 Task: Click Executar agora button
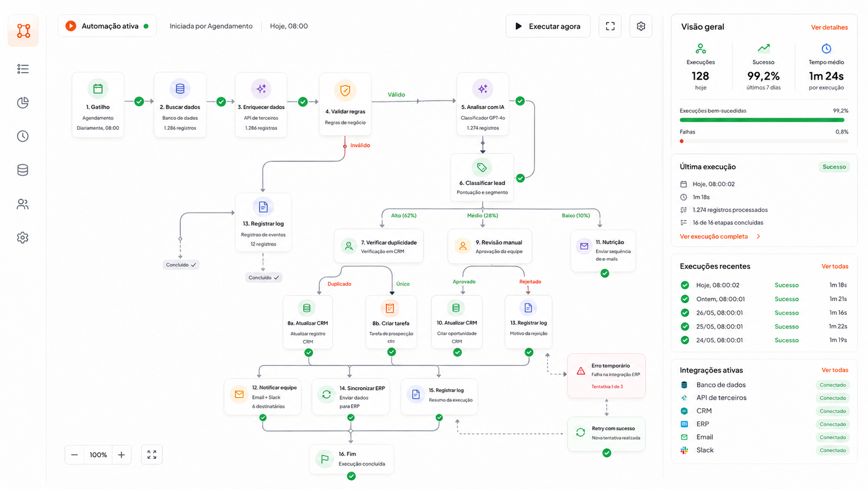548,26
